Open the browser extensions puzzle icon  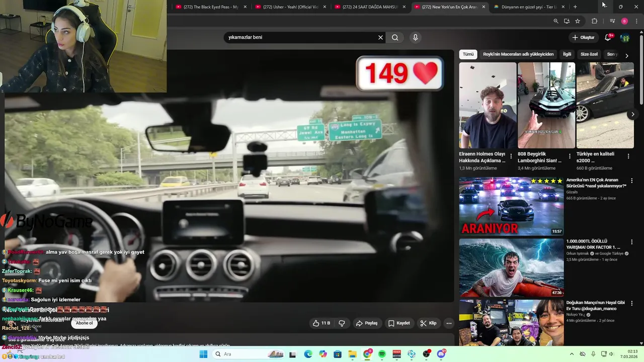tap(594, 21)
